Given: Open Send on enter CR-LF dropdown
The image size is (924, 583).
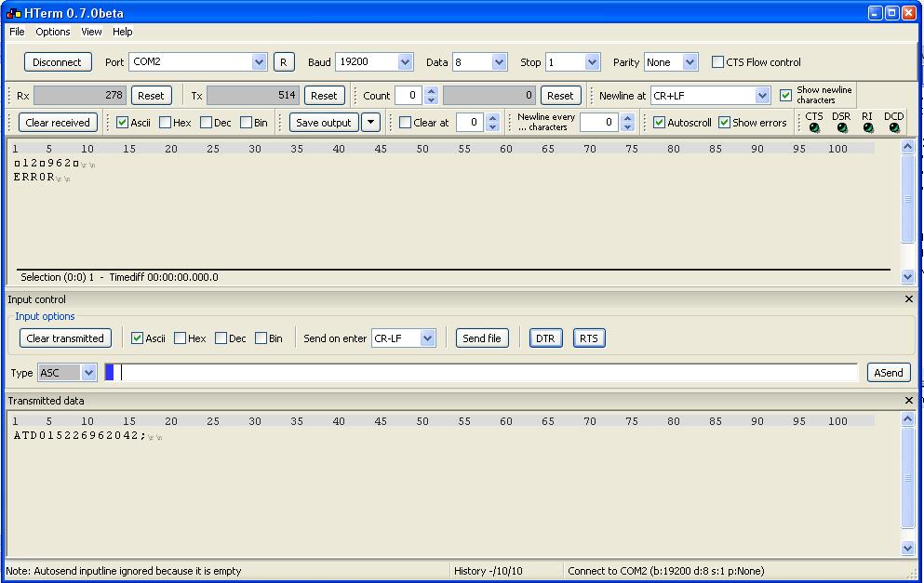Looking at the screenshot, I should [428, 338].
